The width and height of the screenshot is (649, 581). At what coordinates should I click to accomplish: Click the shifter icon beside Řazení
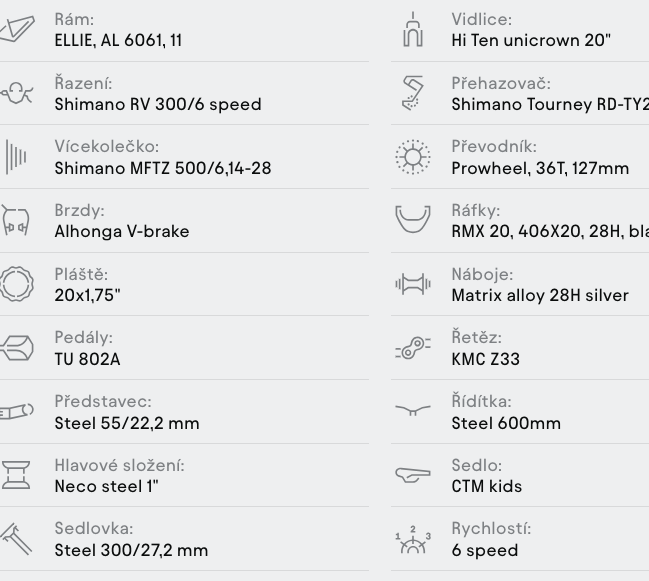(x=17, y=93)
